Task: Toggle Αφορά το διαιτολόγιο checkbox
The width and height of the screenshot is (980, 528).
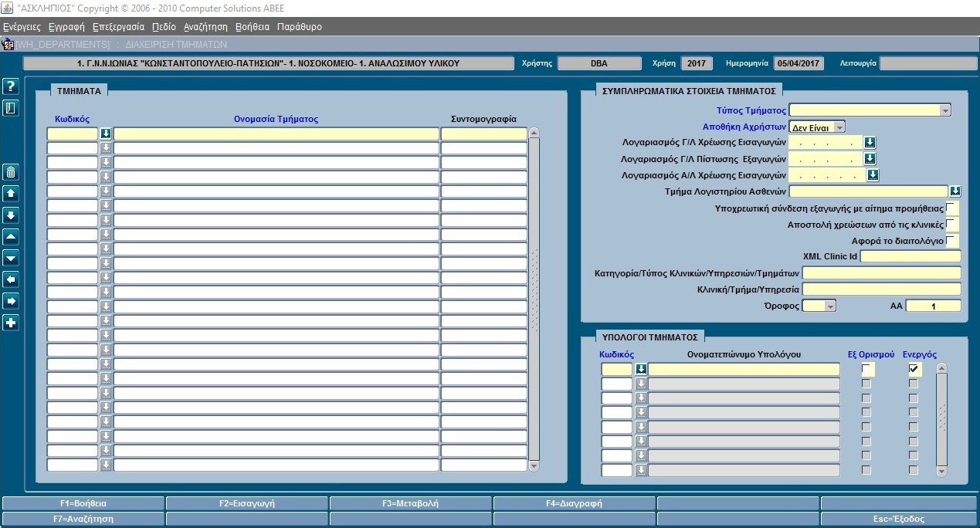Action: coord(952,241)
